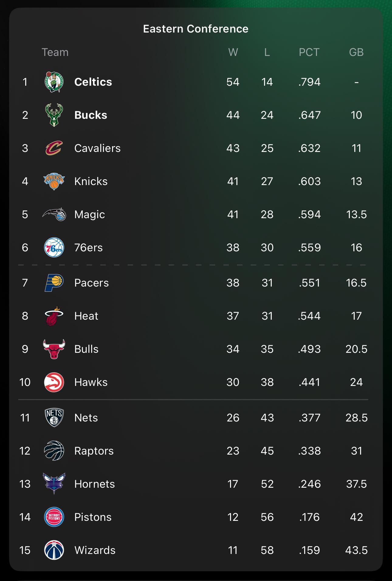The width and height of the screenshot is (392, 581).
Task: Open the Celtics team name link
Action: tap(93, 82)
